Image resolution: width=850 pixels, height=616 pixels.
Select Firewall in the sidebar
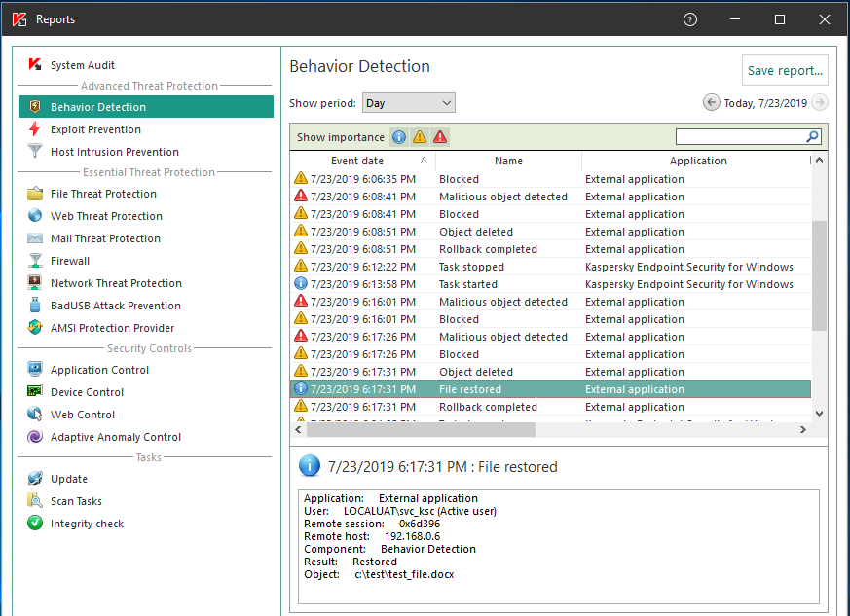[70, 261]
